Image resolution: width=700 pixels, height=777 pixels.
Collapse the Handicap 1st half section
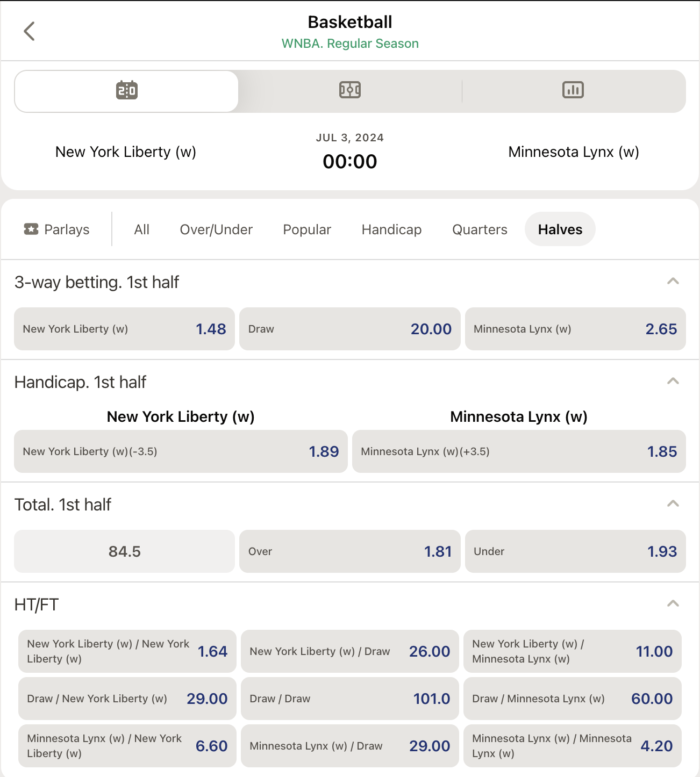[673, 381]
